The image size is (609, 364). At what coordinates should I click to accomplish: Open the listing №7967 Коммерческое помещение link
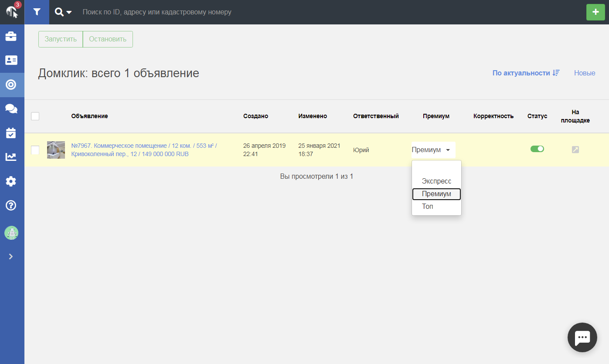pyautogui.click(x=144, y=150)
